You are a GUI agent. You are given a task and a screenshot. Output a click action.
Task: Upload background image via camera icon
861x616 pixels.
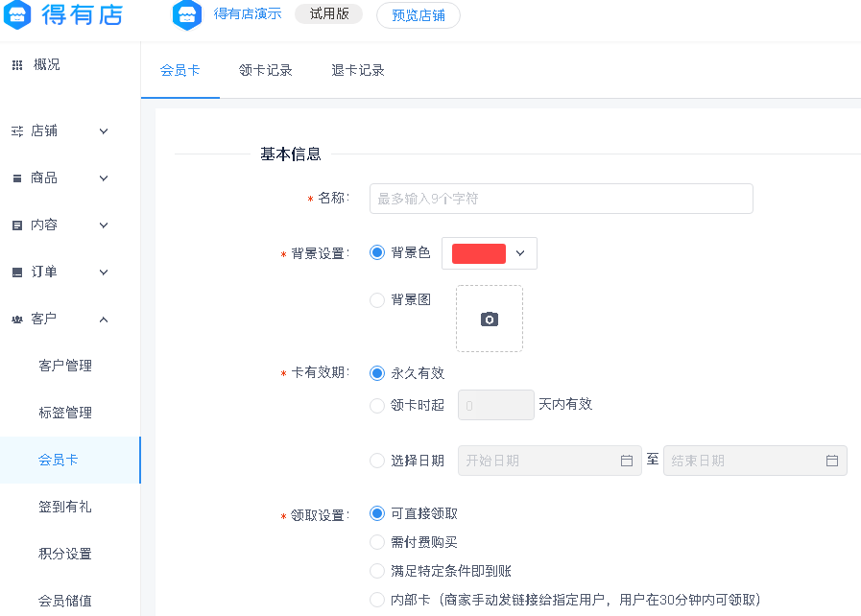[490, 319]
